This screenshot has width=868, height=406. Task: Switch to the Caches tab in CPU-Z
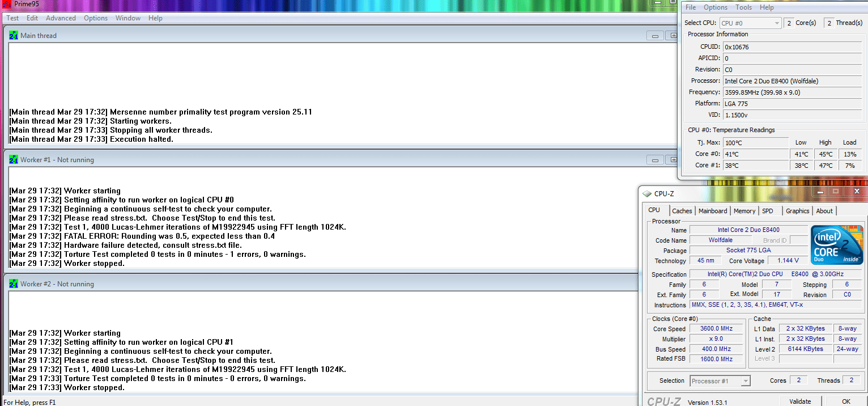pyautogui.click(x=682, y=211)
